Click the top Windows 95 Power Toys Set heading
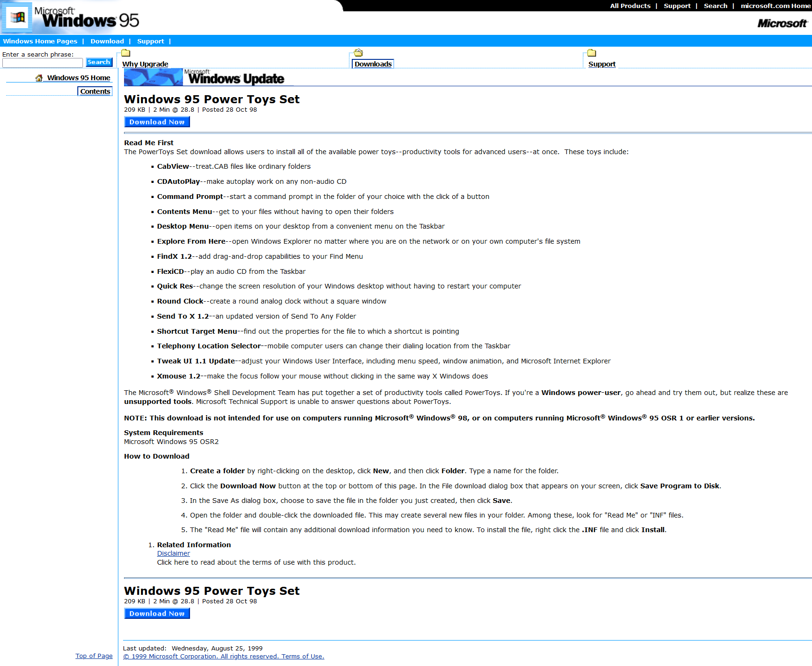This screenshot has width=812, height=666. tap(212, 99)
